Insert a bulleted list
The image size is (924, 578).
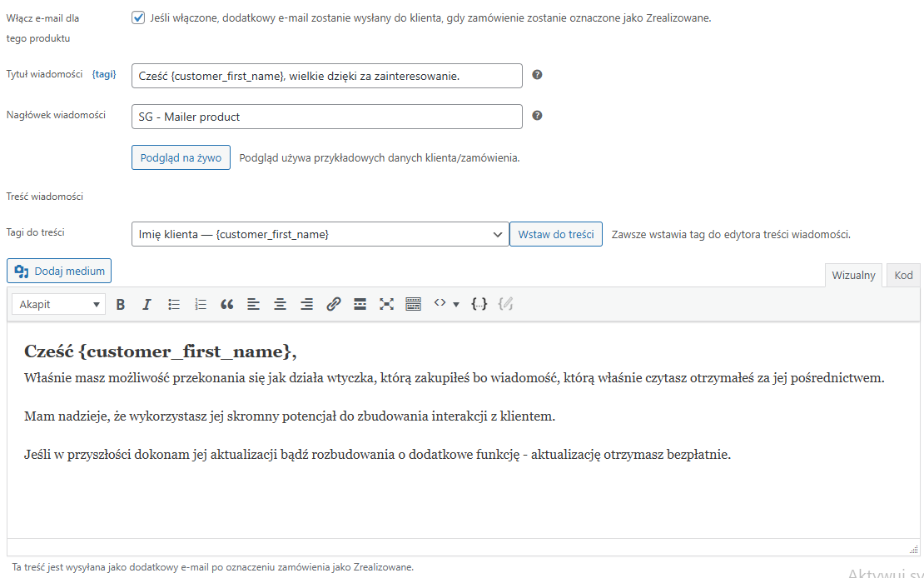pyautogui.click(x=174, y=305)
